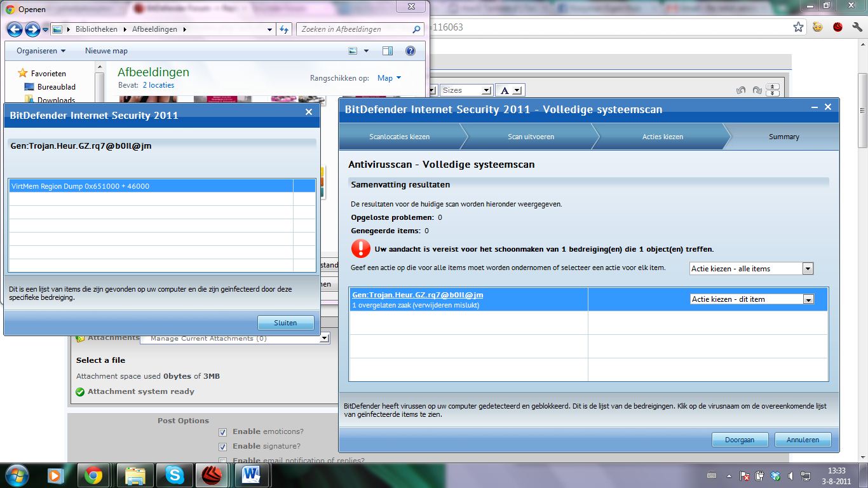This screenshot has height=488, width=868.
Task: Change view icon in Openen dialog toolbar
Action: [x=353, y=51]
